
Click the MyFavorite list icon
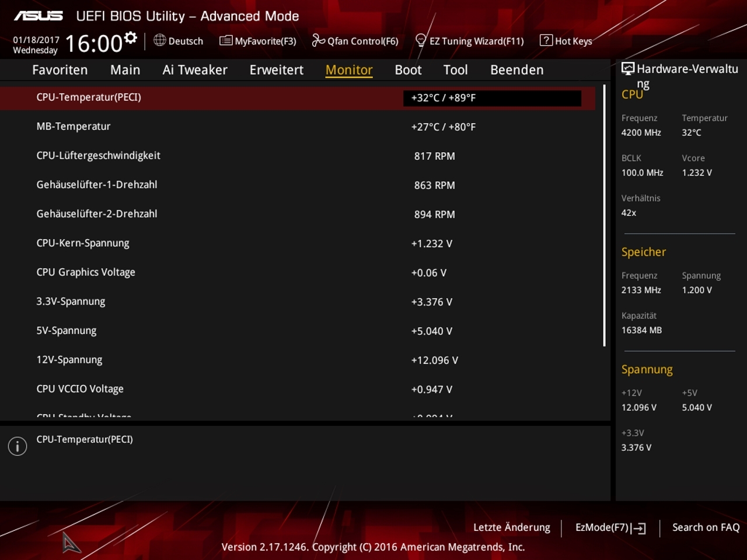point(226,40)
